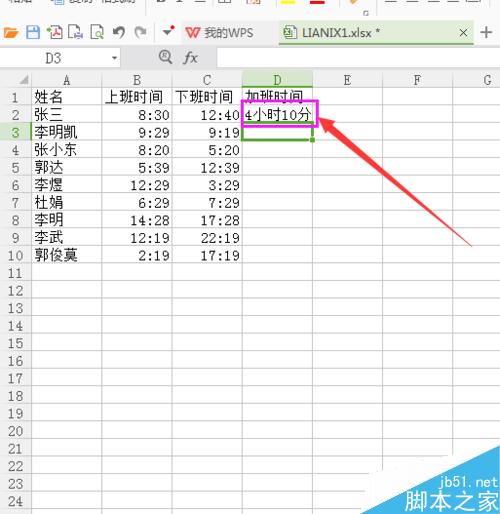This screenshot has height=514, width=500.
Task: Add a new document tab with plus
Action: tap(486, 32)
